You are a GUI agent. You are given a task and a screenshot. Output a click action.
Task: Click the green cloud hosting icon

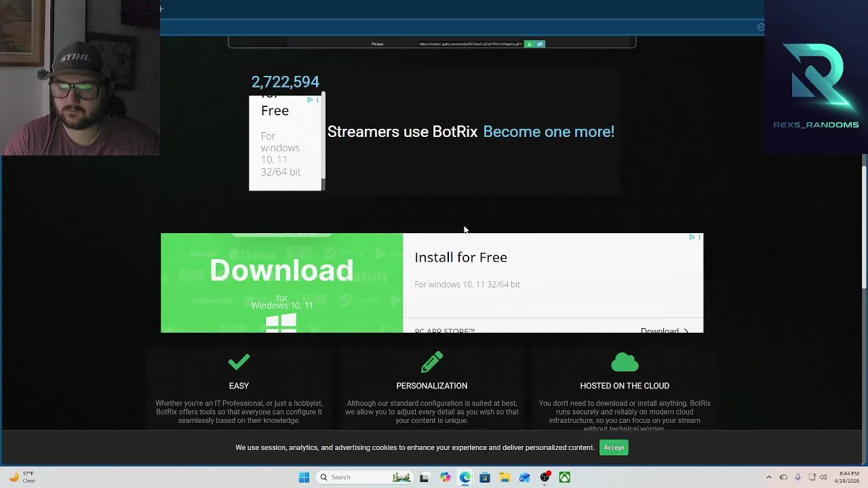625,363
